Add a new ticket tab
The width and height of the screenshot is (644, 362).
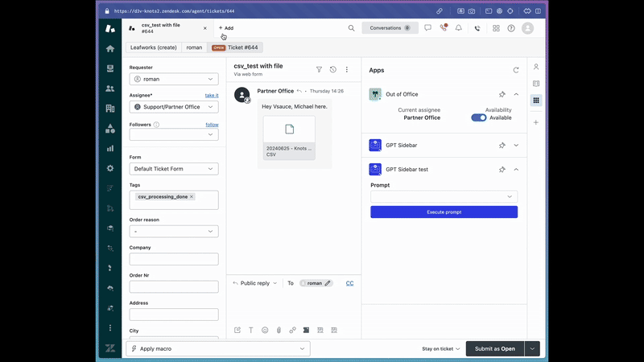point(226,28)
